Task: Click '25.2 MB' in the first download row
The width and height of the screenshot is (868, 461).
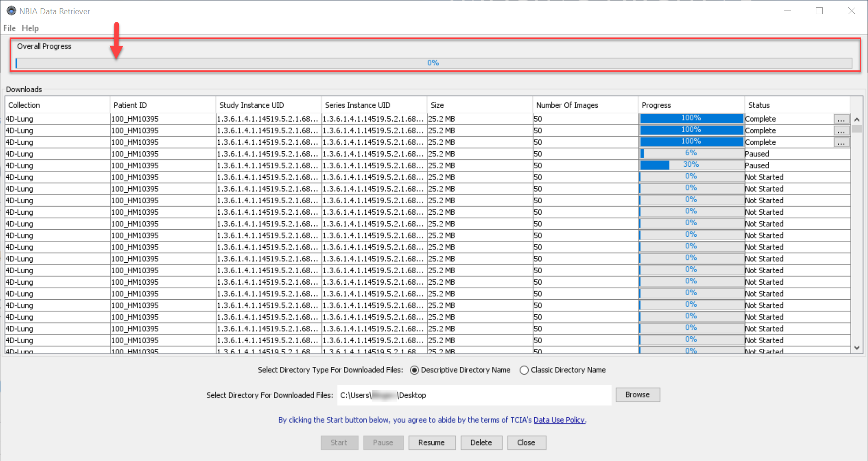Action: click(x=442, y=119)
